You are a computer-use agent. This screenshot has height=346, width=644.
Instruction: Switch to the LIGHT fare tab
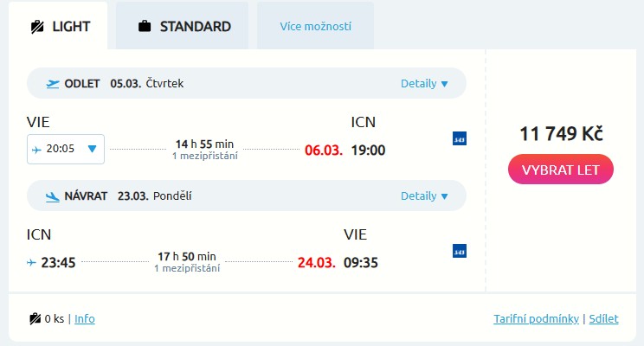(x=59, y=26)
